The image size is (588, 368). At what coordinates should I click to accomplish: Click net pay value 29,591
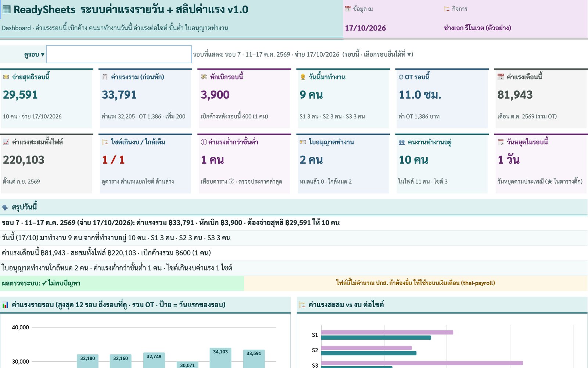point(20,95)
